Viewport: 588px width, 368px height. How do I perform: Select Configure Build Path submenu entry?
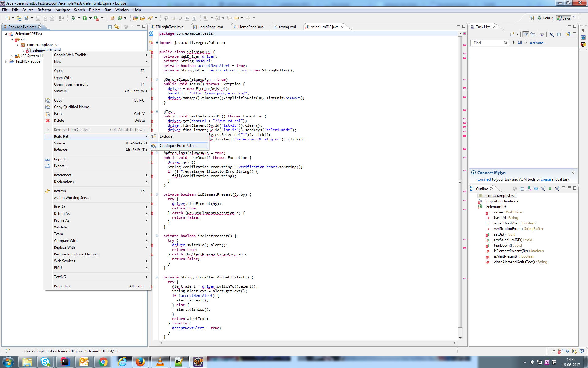[x=178, y=146]
